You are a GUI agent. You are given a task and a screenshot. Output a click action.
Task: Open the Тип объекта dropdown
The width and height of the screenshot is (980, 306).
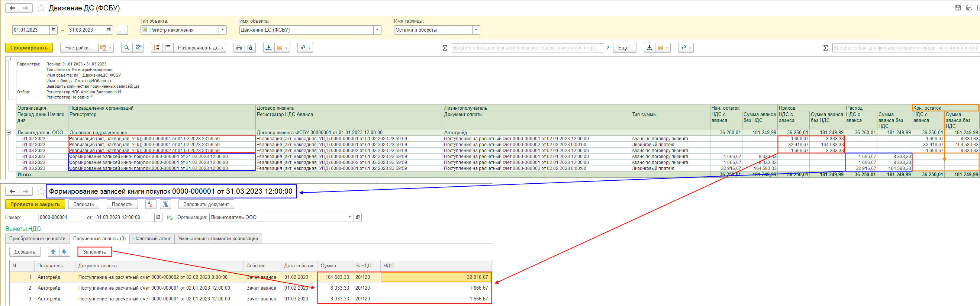223,30
